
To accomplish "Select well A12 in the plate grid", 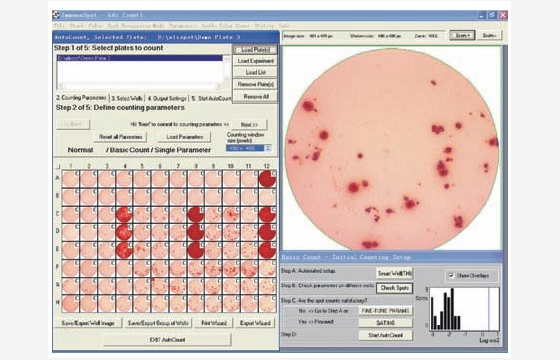I will click(267, 179).
